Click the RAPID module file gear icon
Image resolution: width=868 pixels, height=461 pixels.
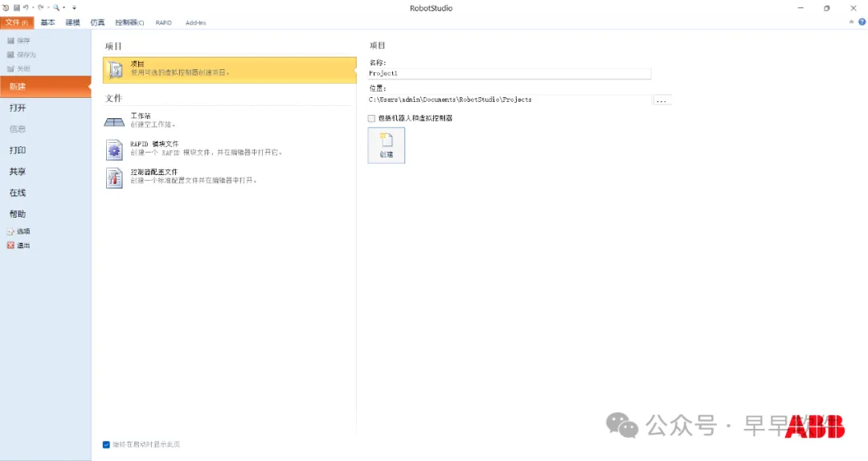pyautogui.click(x=115, y=149)
